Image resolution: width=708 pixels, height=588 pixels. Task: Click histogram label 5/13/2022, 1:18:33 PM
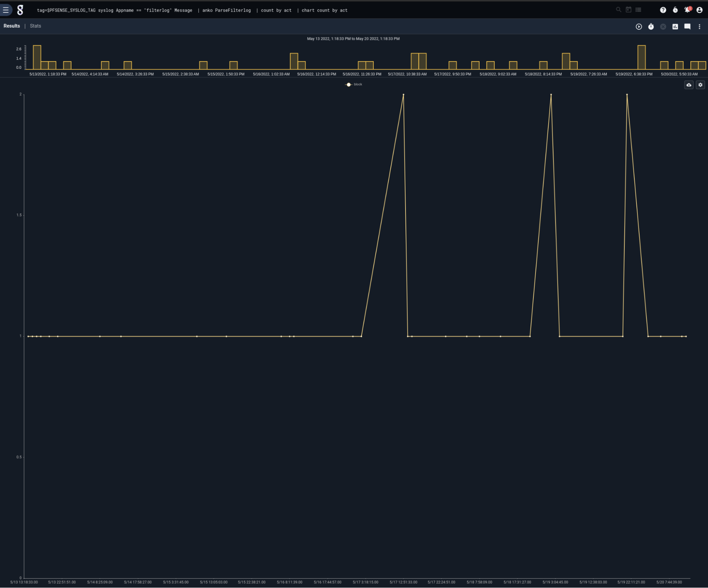(48, 74)
